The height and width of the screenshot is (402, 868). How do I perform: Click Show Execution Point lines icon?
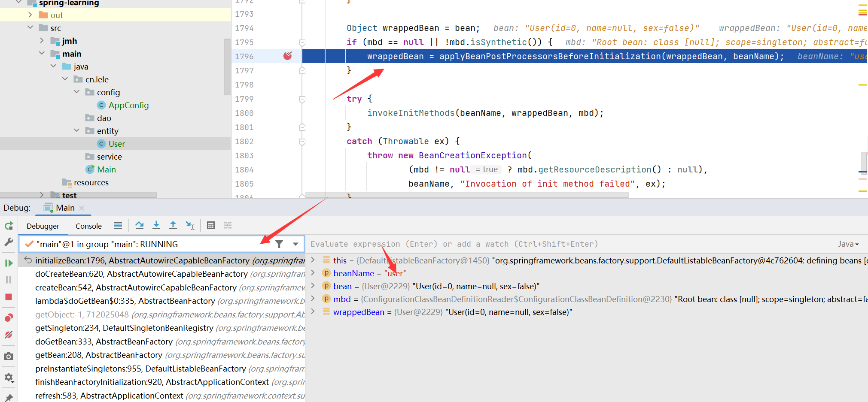coord(118,226)
